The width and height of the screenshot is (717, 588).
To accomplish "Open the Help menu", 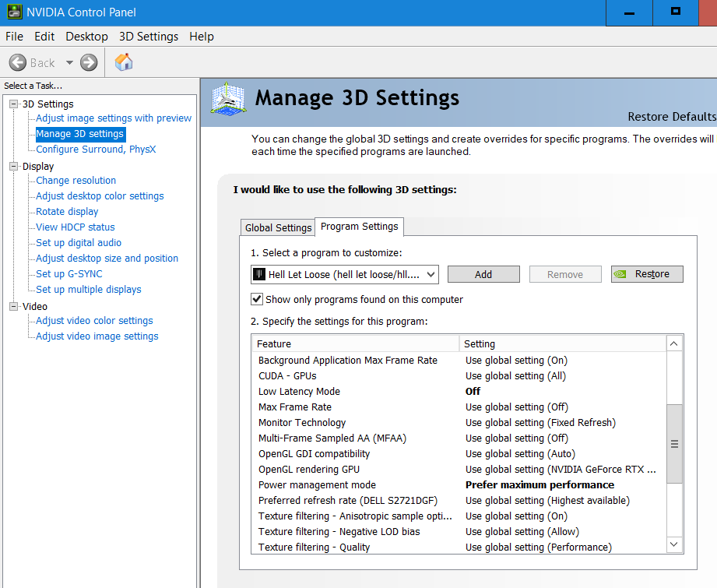I will [202, 37].
